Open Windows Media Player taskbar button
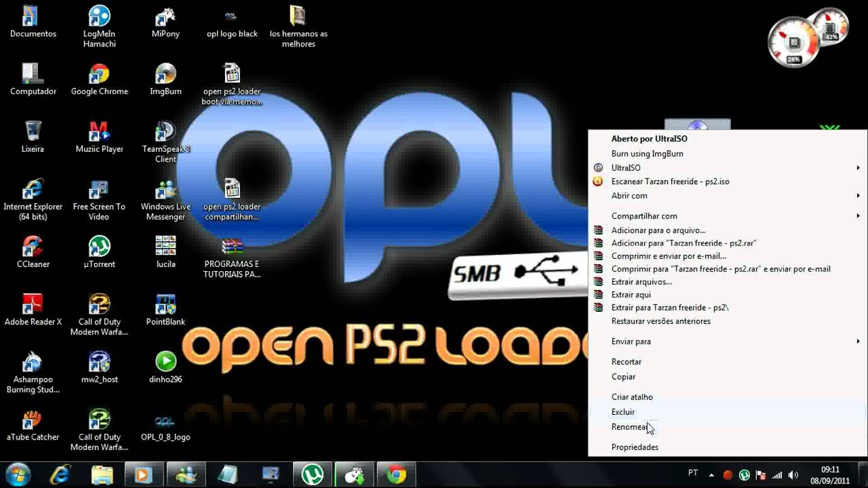The image size is (868, 488). [x=144, y=474]
